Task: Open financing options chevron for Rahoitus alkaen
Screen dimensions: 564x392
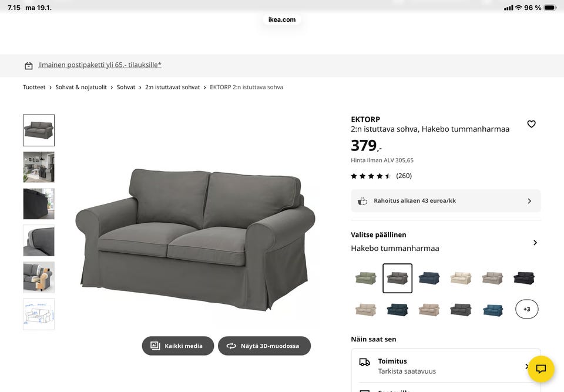Action: click(529, 201)
